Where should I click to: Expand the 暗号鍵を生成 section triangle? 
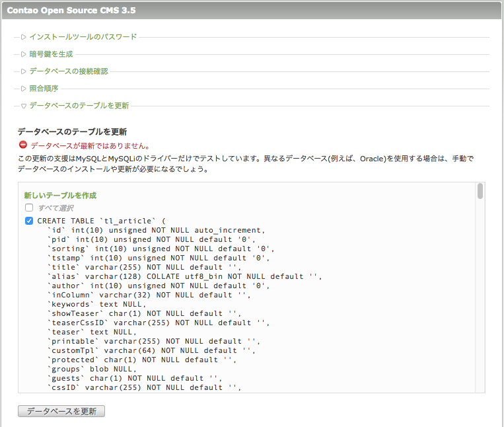click(x=23, y=54)
